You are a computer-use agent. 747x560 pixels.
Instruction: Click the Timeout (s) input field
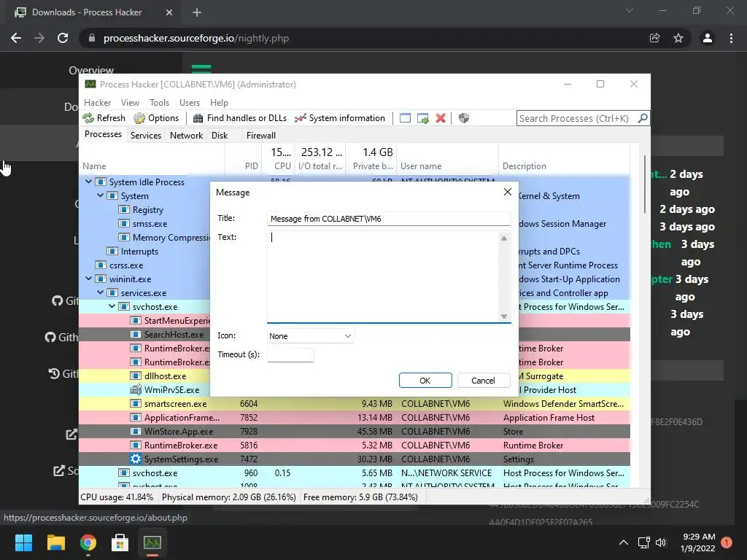290,355
